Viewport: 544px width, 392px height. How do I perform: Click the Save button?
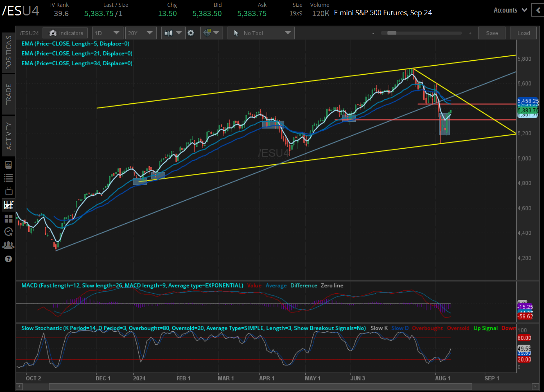click(x=492, y=33)
